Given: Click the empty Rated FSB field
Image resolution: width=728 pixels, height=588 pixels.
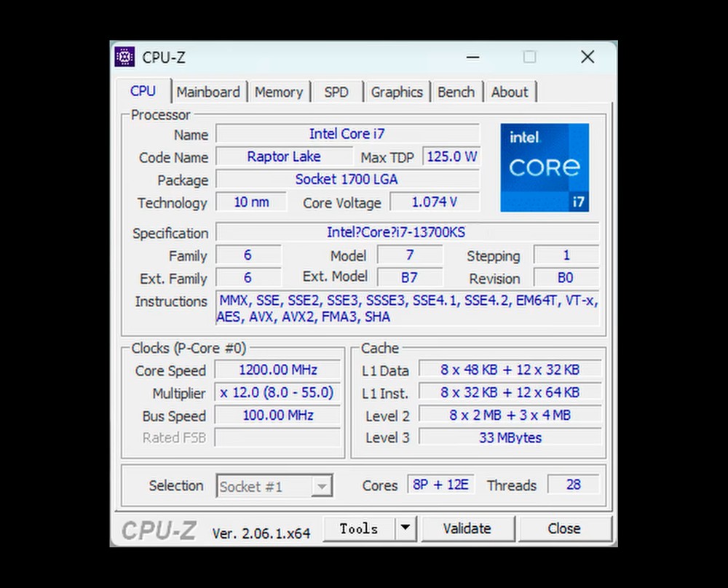Looking at the screenshot, I should pos(277,437).
